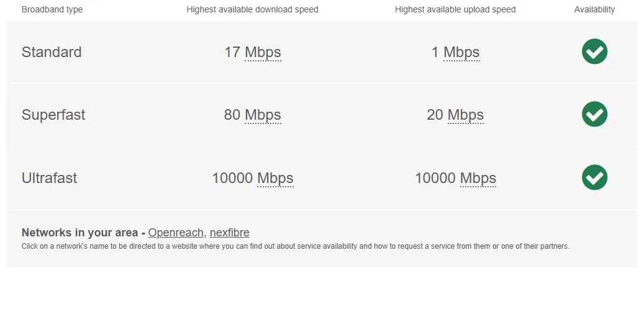Click the 10000 Ultrafast download speed value
The height and width of the screenshot is (335, 644).
(232, 178)
